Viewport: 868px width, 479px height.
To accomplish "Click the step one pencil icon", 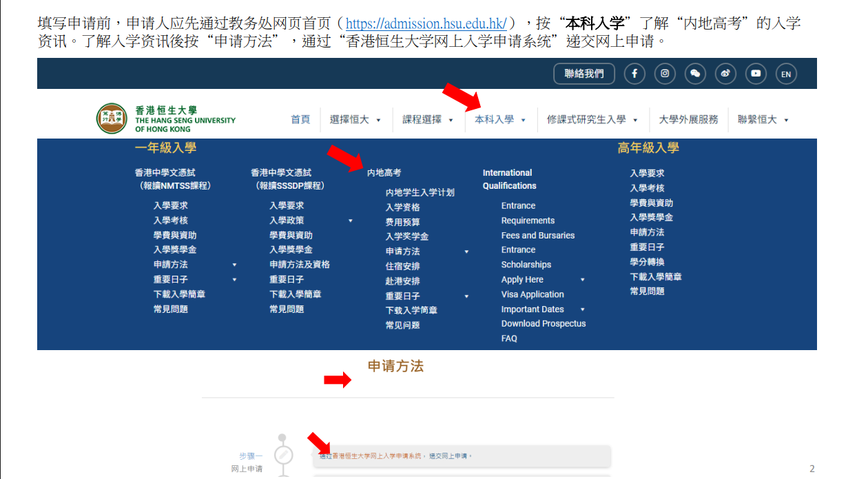I will [x=283, y=456].
